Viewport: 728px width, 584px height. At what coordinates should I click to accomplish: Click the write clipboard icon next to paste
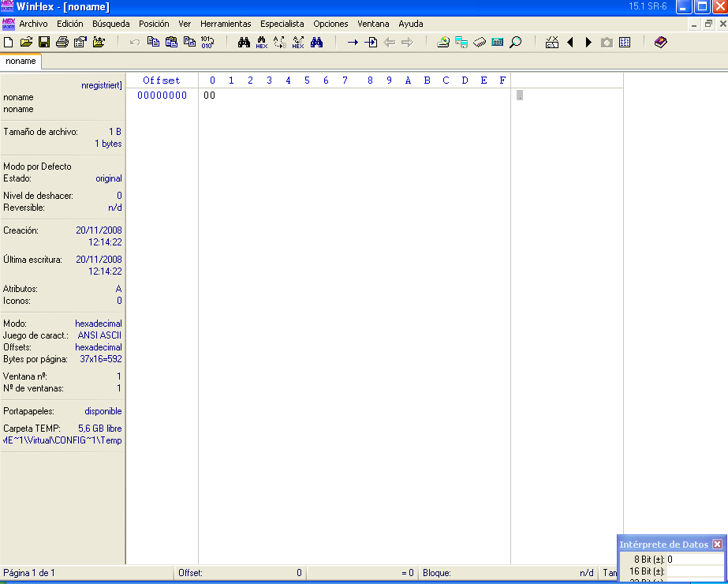coord(189,43)
